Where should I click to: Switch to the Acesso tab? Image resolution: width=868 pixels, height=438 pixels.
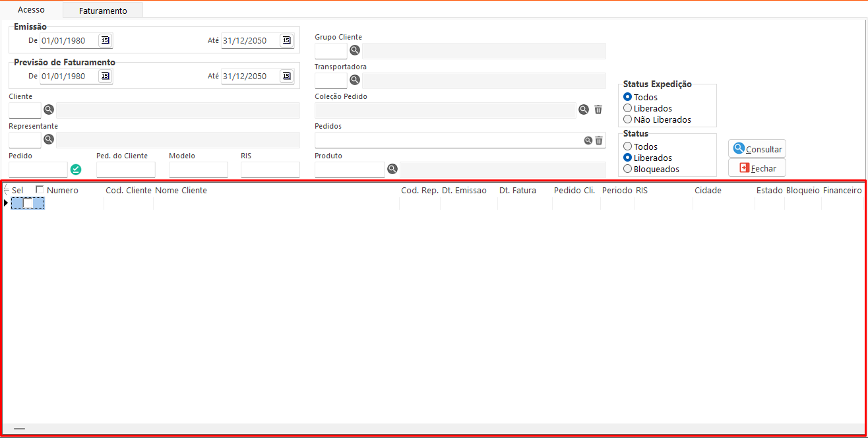tap(31, 10)
